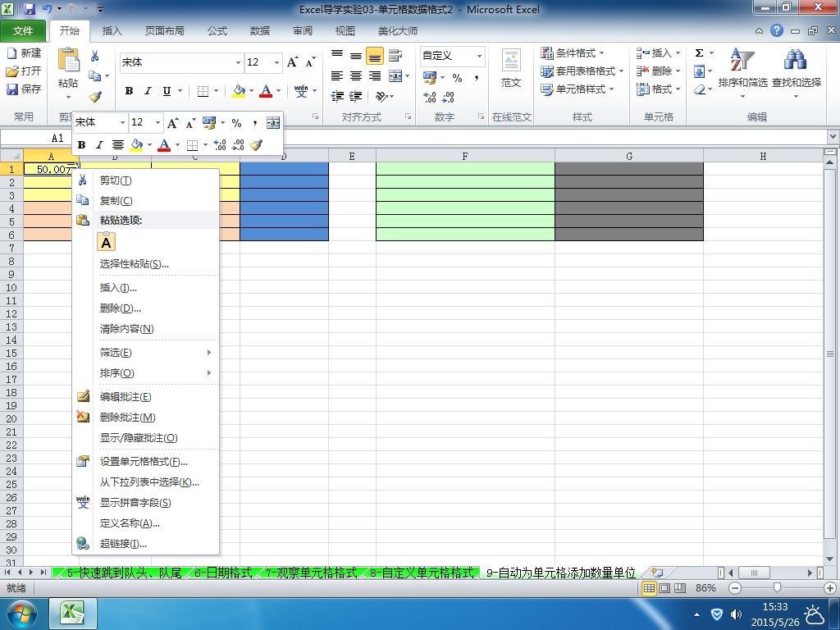The height and width of the screenshot is (630, 840).
Task: Click the ribbon Cut scissors icon
Action: click(95, 56)
